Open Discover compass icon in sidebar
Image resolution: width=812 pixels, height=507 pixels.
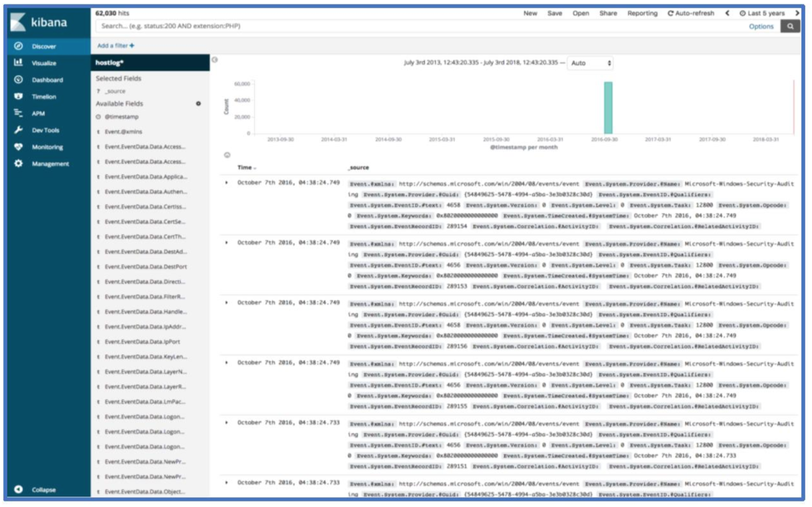coord(18,46)
